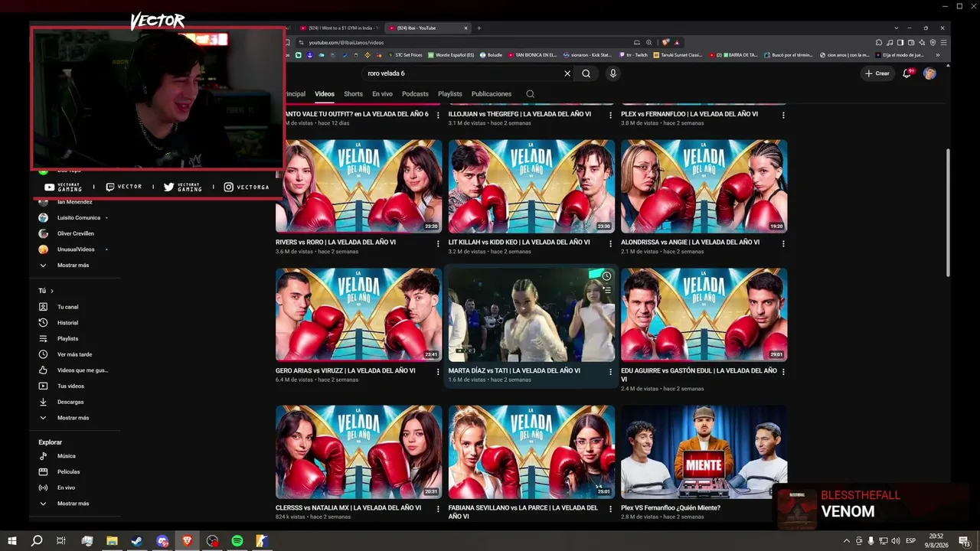Expand the Tú section chevron
Image resolution: width=980 pixels, height=551 pixels.
coord(52,291)
